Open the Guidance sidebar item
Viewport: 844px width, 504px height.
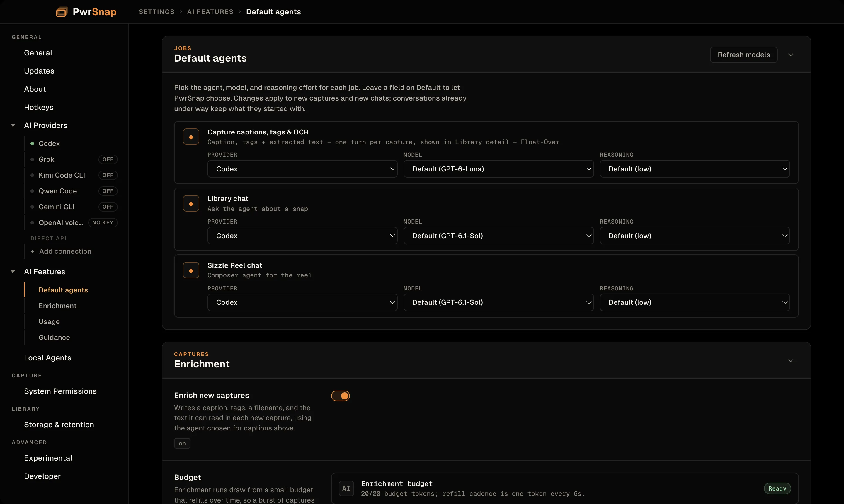point(54,337)
